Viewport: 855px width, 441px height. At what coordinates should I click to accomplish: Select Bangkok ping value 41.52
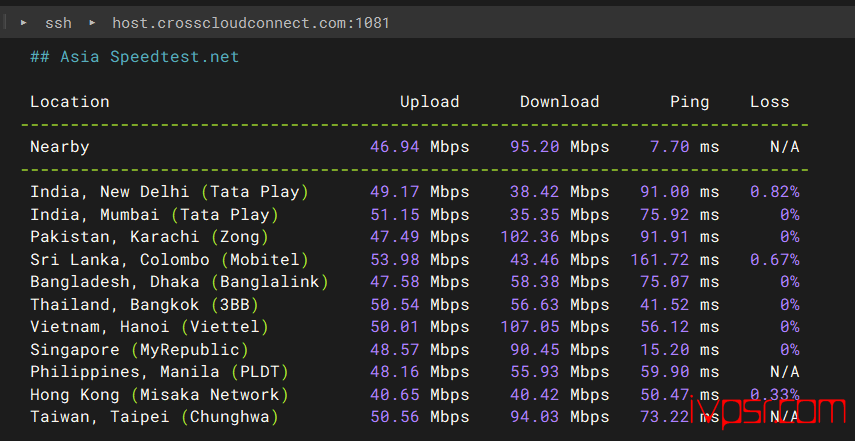coord(665,304)
